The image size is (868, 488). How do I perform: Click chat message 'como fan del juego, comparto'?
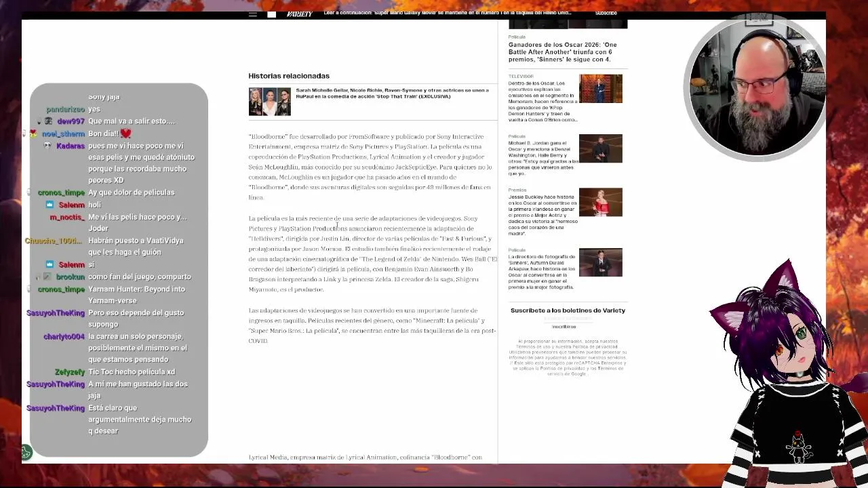point(140,277)
